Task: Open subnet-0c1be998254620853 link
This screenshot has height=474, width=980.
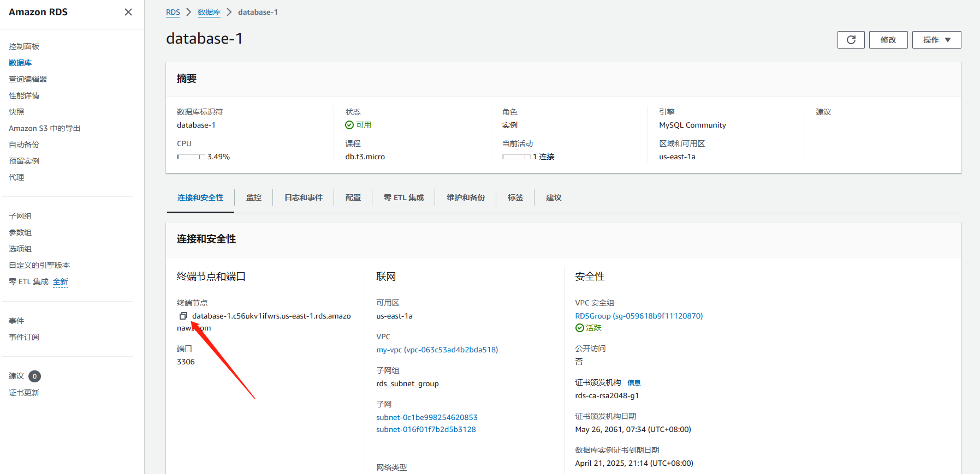Action: (x=427, y=417)
